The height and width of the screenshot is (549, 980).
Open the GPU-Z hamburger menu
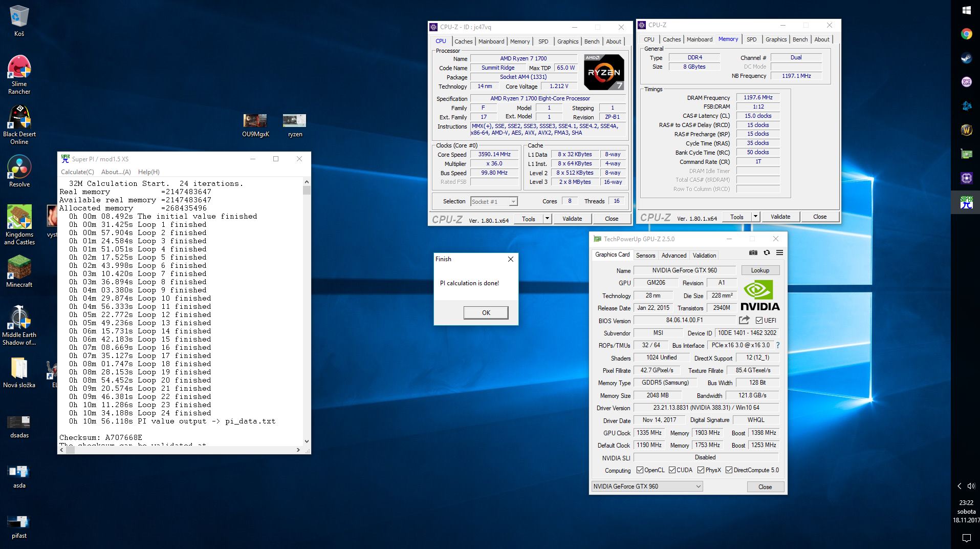click(x=779, y=252)
